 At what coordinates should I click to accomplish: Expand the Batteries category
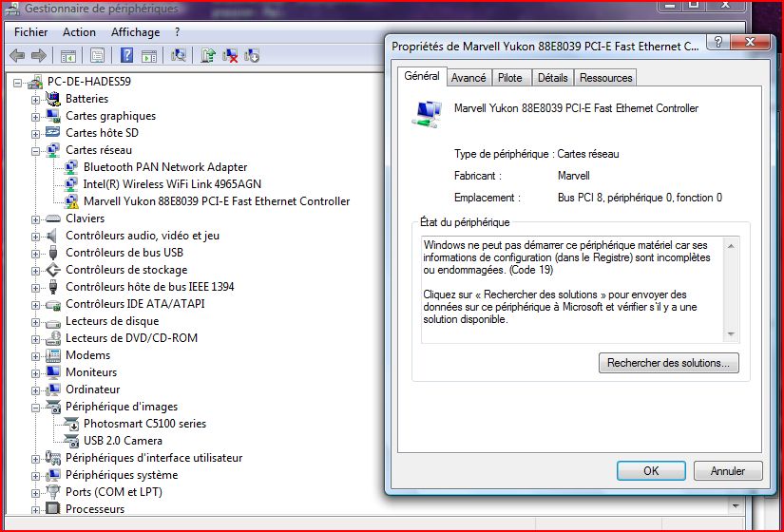[35, 99]
